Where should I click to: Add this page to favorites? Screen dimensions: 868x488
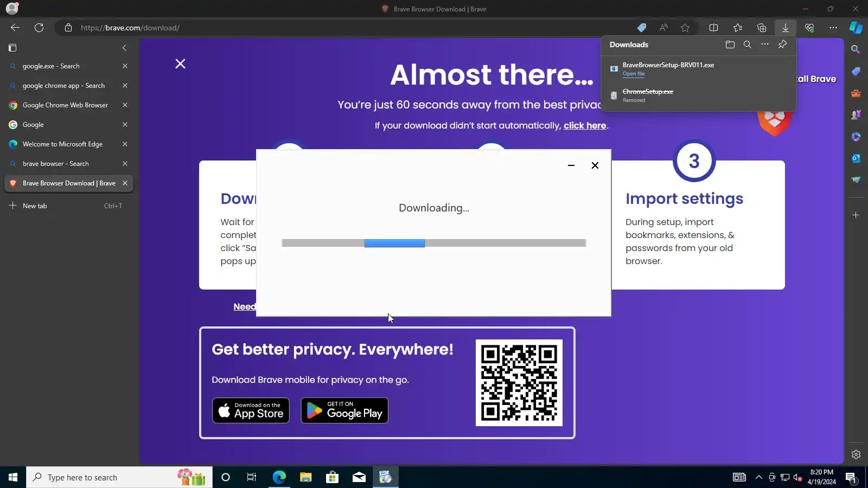(685, 28)
